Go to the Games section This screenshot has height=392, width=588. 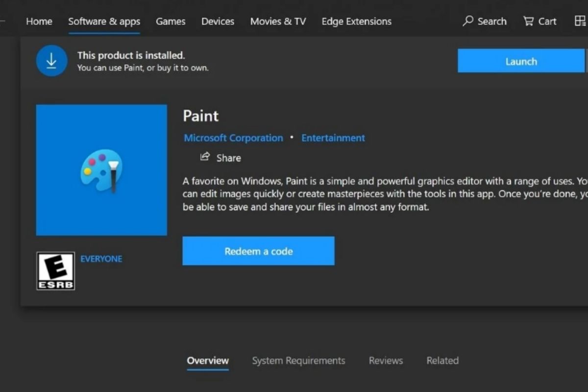[x=171, y=22]
